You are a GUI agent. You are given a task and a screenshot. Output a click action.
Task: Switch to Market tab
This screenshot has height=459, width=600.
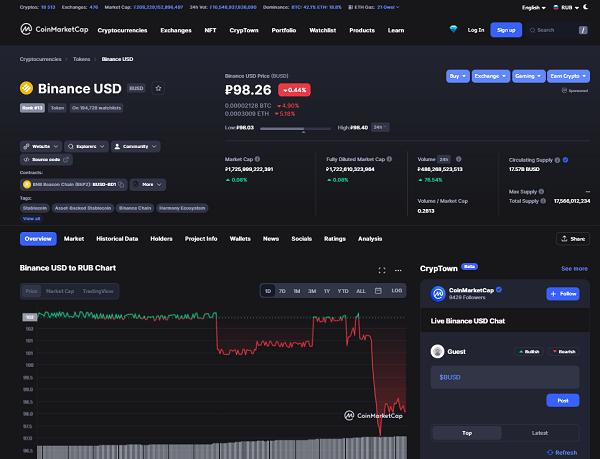pyautogui.click(x=74, y=239)
